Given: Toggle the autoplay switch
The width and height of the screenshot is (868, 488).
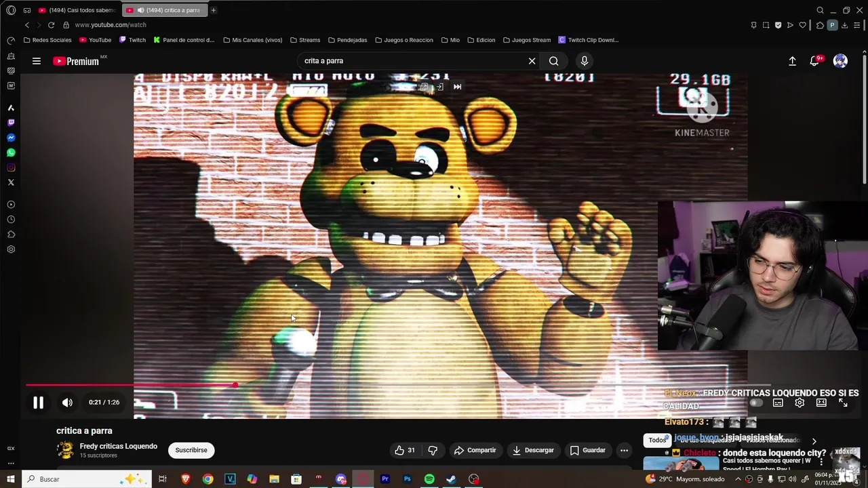Looking at the screenshot, I should coord(755,403).
